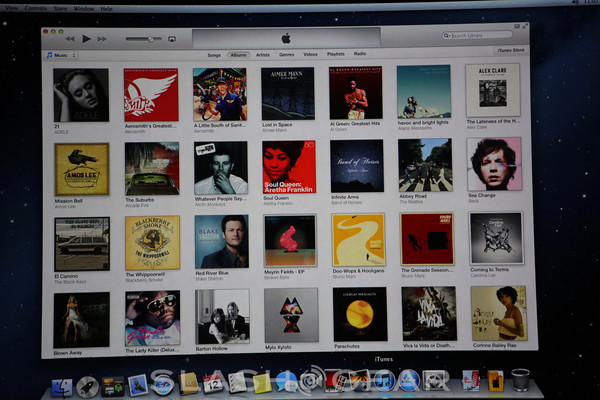The height and width of the screenshot is (400, 600).
Task: Open Aerosmith's Greatest album cover
Action: click(151, 95)
